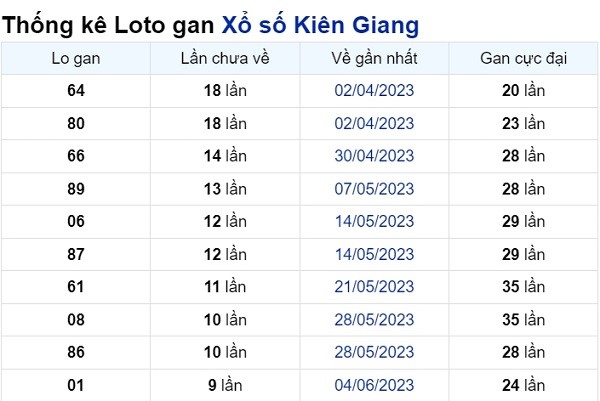
Task: Open the Xổ số Kiên Giang title link
Action: pyautogui.click(x=320, y=25)
